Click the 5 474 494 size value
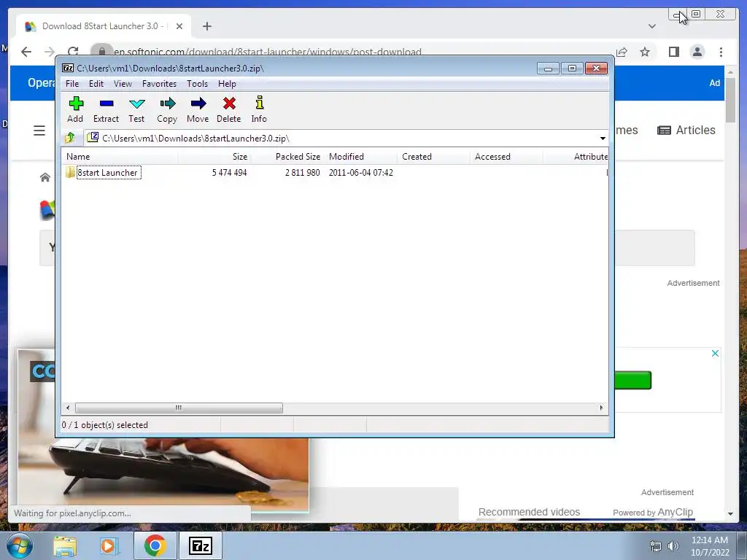 [230, 172]
